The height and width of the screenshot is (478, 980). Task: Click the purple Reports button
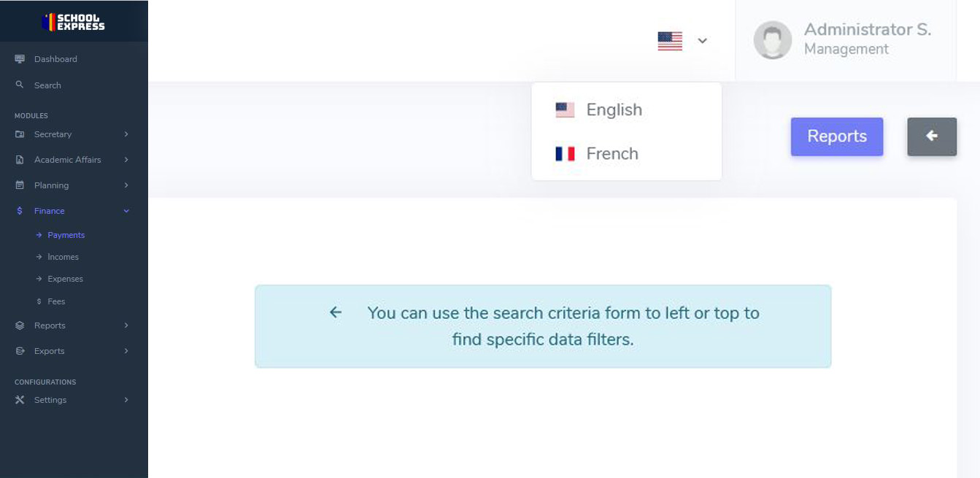coord(837,136)
